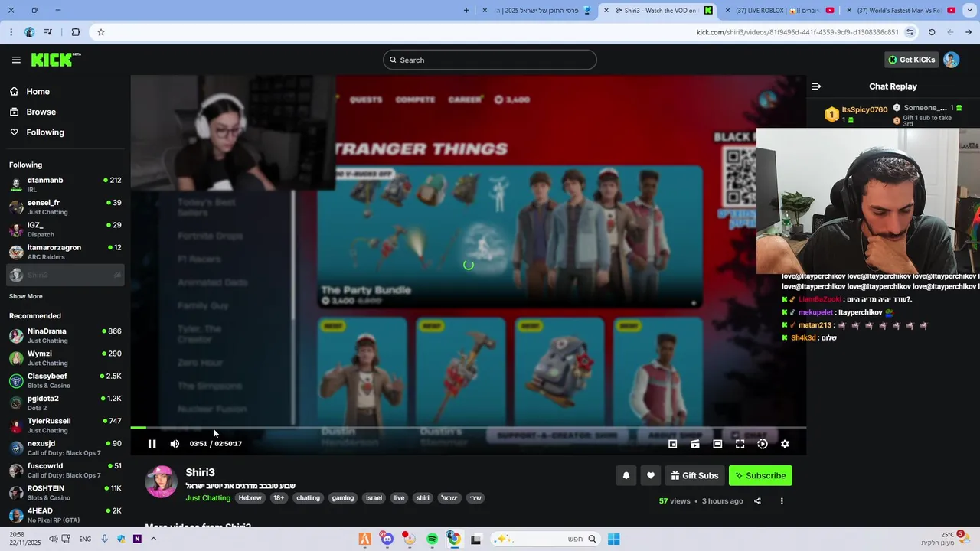Switch to the Shiri3 VOD browser tab
The image size is (980, 551).
coord(658,11)
